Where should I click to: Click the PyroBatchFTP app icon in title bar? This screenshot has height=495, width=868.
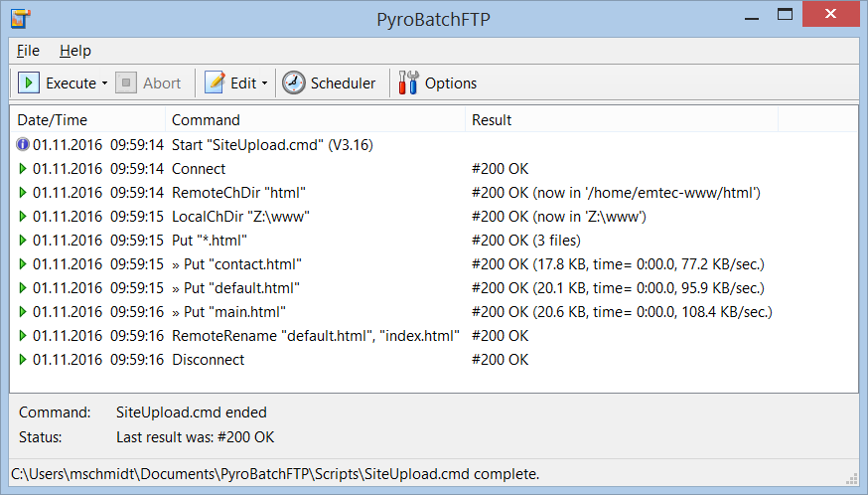(19, 18)
